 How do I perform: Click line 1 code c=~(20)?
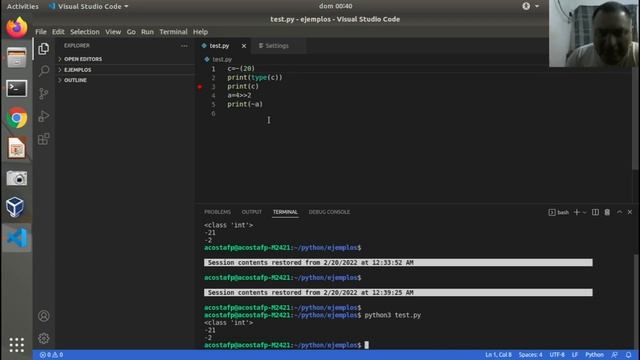241,69
